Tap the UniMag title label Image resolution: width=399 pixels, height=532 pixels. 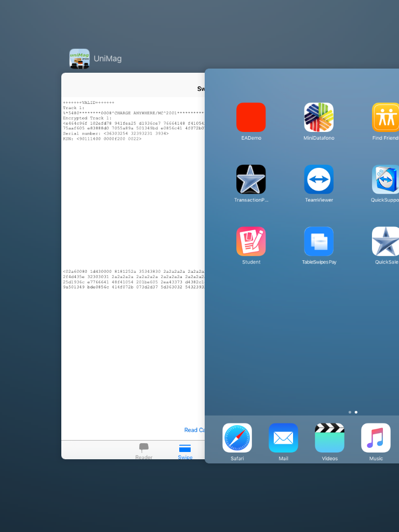pos(108,59)
